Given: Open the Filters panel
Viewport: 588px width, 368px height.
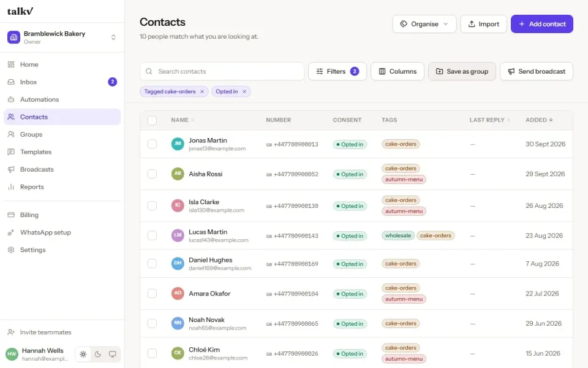Looking at the screenshot, I should tap(337, 71).
